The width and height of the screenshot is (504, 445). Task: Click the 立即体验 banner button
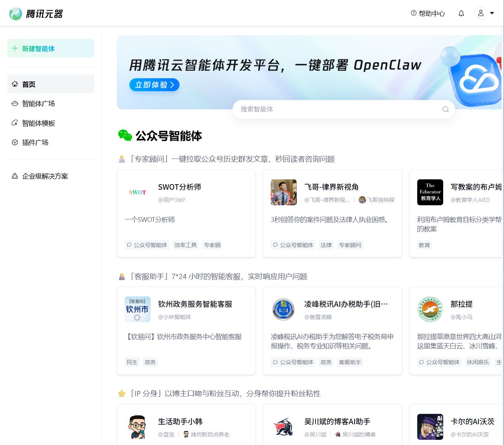154,85
